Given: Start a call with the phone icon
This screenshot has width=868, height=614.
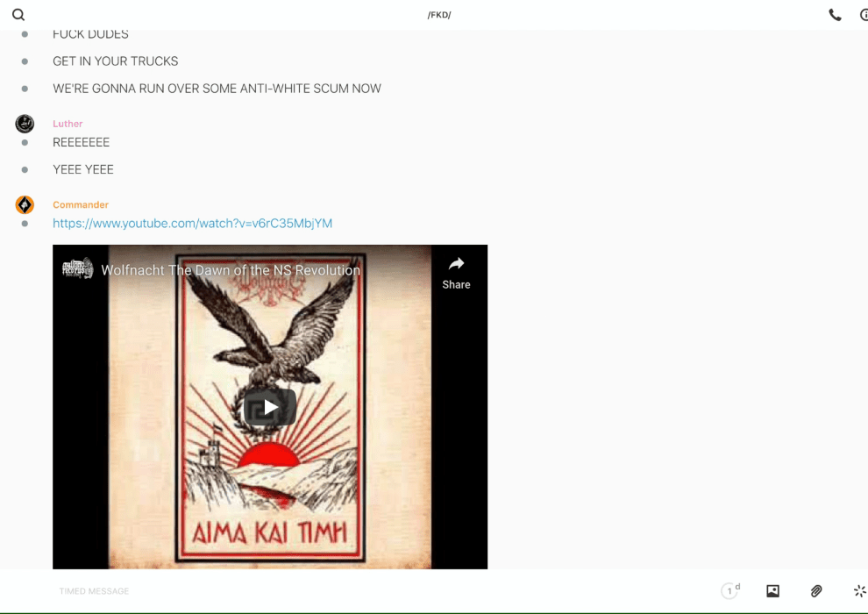Looking at the screenshot, I should [x=835, y=15].
